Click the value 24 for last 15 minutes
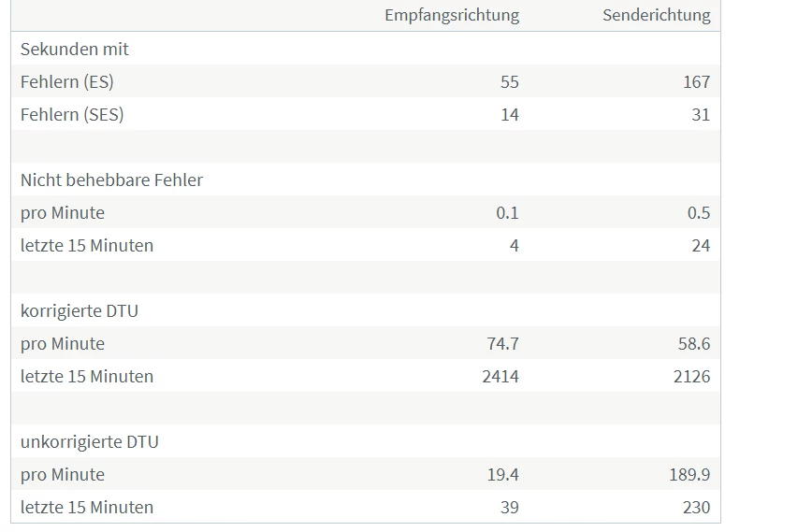Screen dimensions: 812x532 (x=701, y=245)
